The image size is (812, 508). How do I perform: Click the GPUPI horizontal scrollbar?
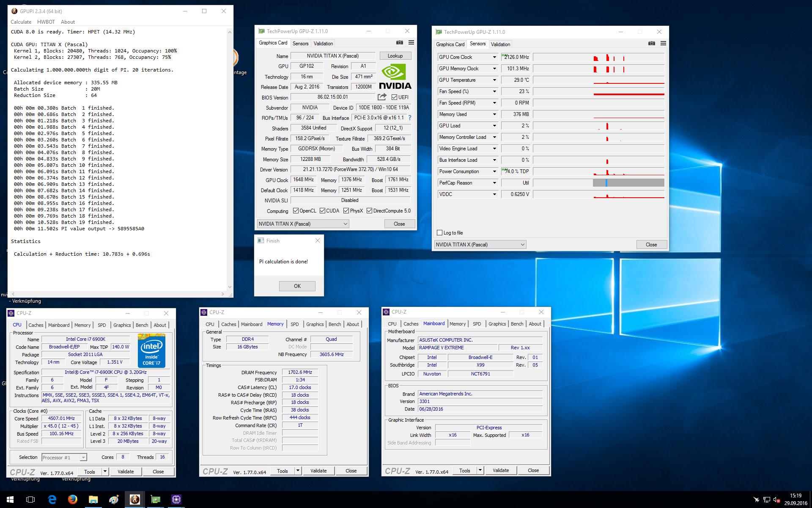pos(118,293)
